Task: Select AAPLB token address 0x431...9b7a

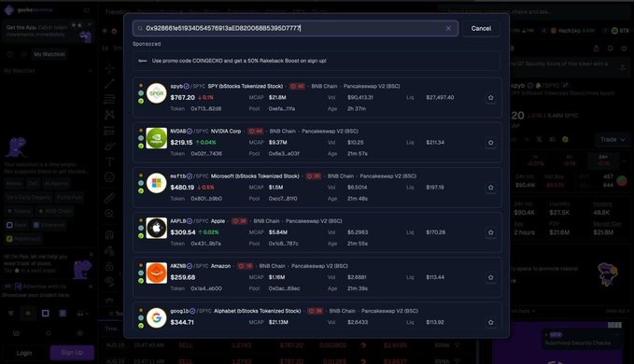Action: point(205,244)
